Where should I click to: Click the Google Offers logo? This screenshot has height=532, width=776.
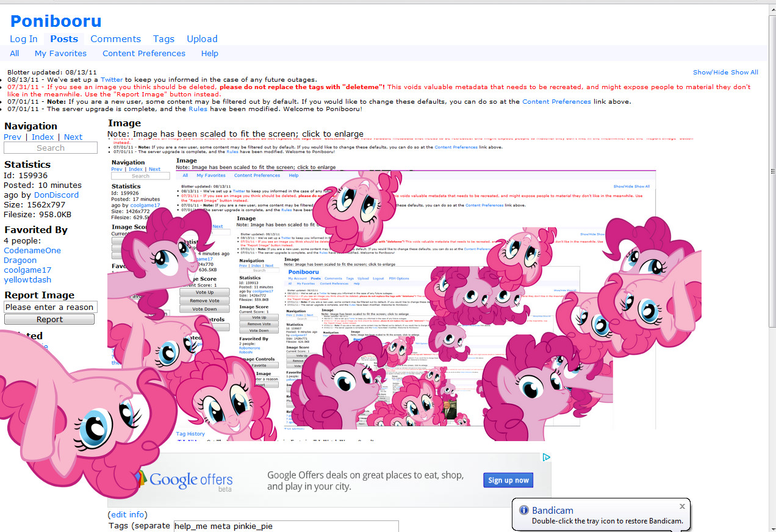pos(184,480)
